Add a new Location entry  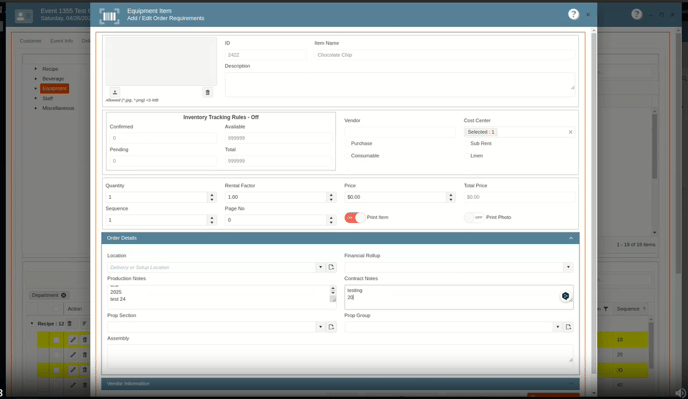(x=331, y=267)
